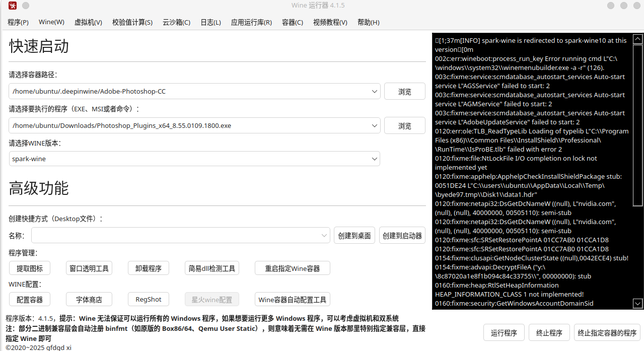Click the 请选择WINE版本 label
The image size is (644, 351).
(x=35, y=143)
